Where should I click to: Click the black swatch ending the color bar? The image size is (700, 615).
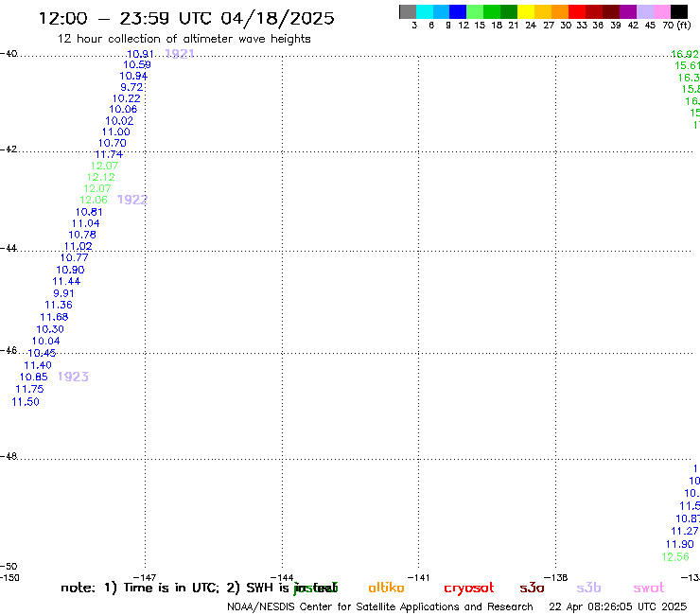coord(679,11)
